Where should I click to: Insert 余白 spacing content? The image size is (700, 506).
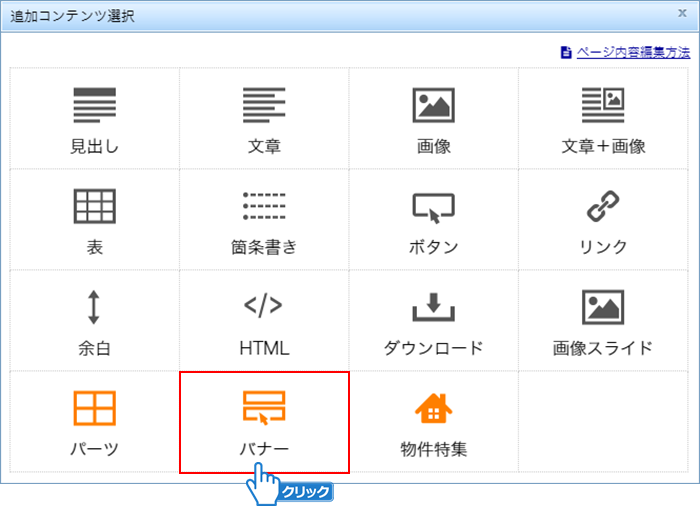pos(94,307)
